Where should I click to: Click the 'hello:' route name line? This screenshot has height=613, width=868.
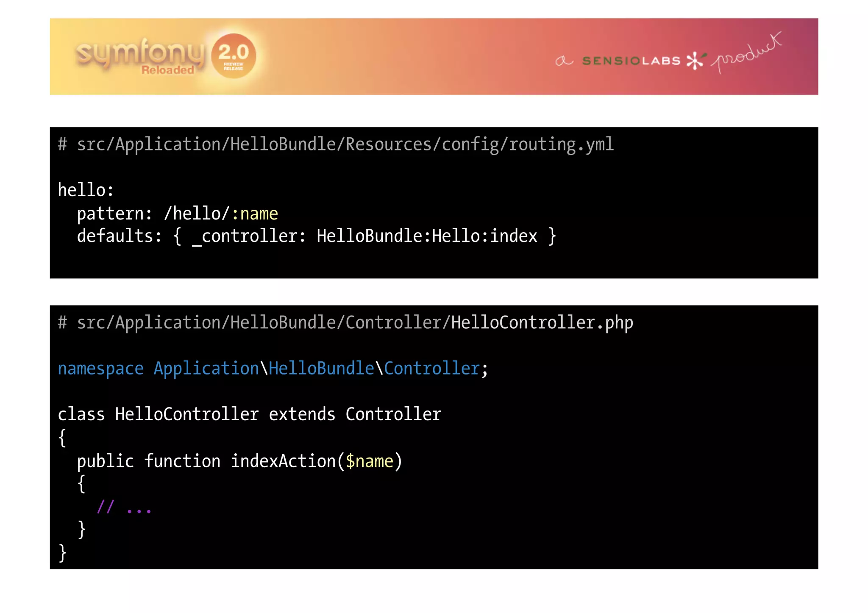pyautogui.click(x=86, y=190)
